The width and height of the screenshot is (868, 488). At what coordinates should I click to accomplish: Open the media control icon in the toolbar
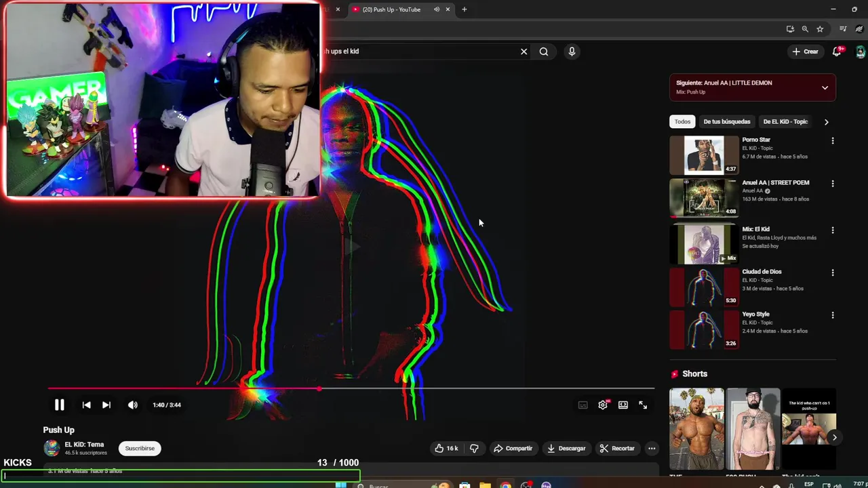click(843, 29)
